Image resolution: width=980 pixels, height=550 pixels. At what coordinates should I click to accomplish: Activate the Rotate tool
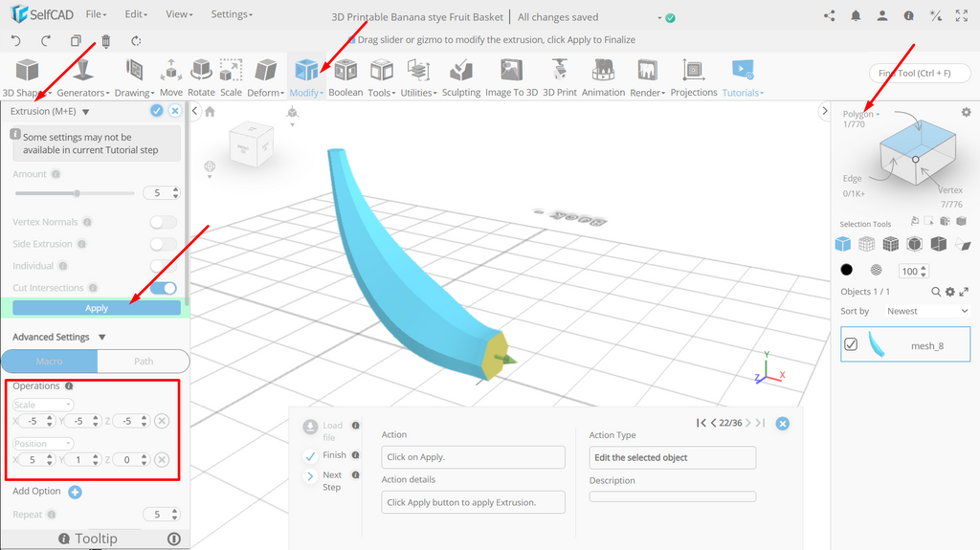[201, 77]
